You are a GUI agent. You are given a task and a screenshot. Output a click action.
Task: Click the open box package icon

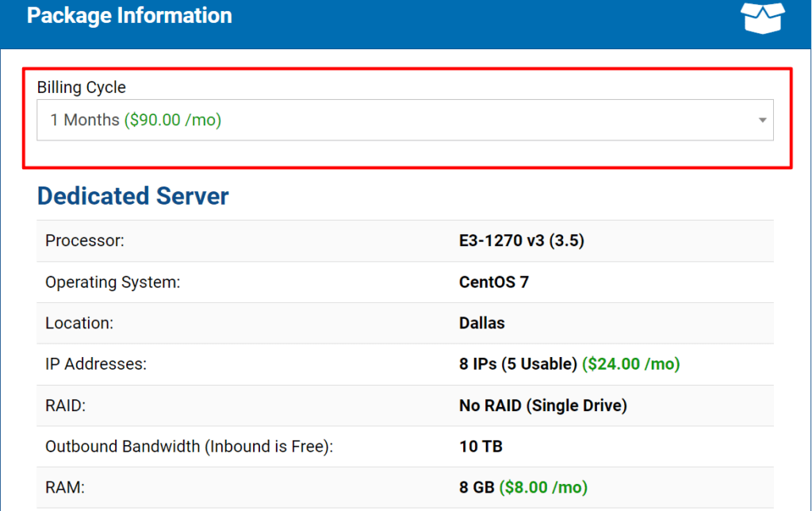[x=762, y=17]
